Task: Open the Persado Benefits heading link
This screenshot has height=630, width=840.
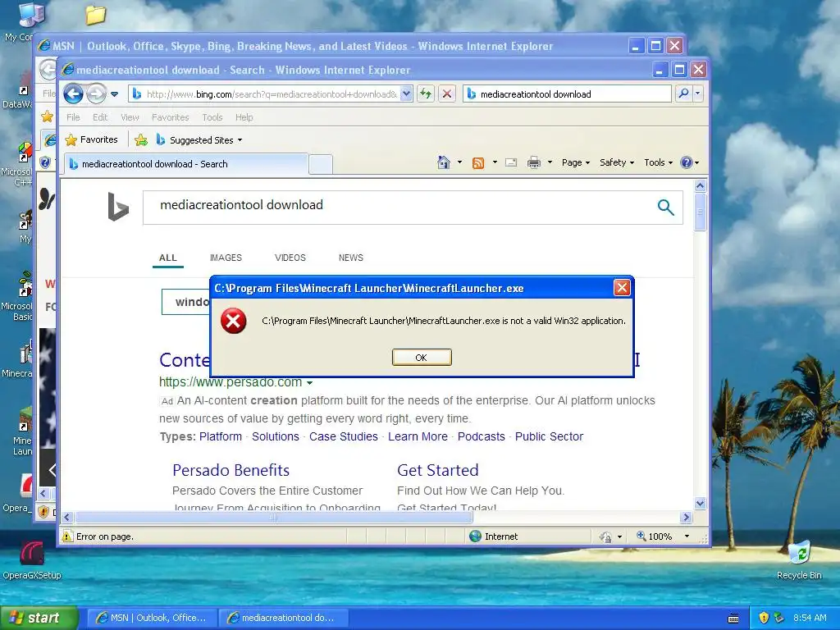Action: 231,470
